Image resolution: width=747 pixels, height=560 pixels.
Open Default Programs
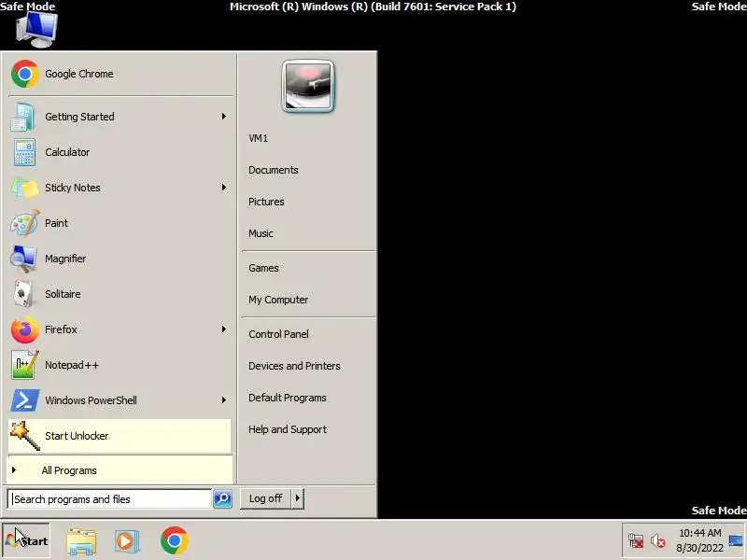[288, 399]
